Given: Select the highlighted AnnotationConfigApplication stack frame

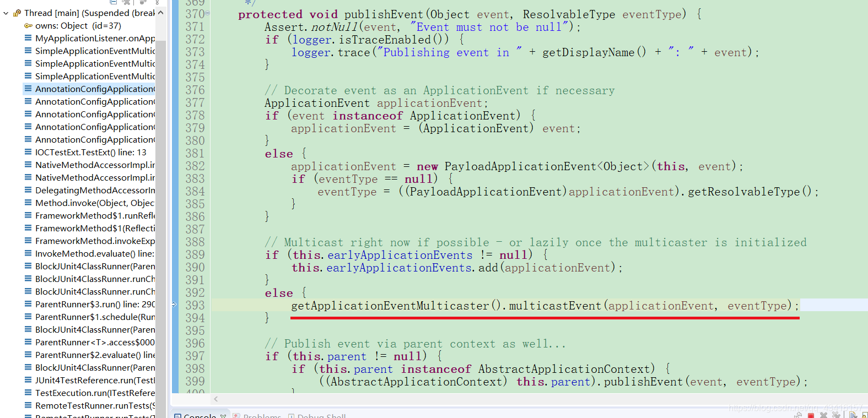Looking at the screenshot, I should (89, 89).
